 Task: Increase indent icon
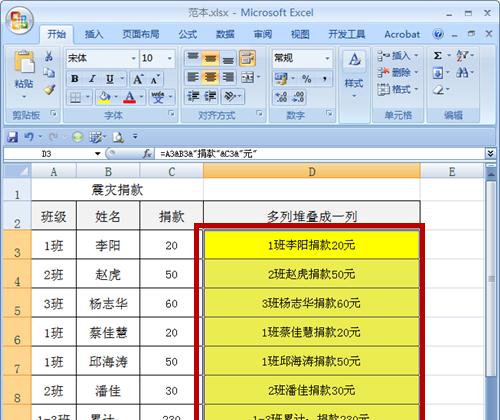coord(210,96)
